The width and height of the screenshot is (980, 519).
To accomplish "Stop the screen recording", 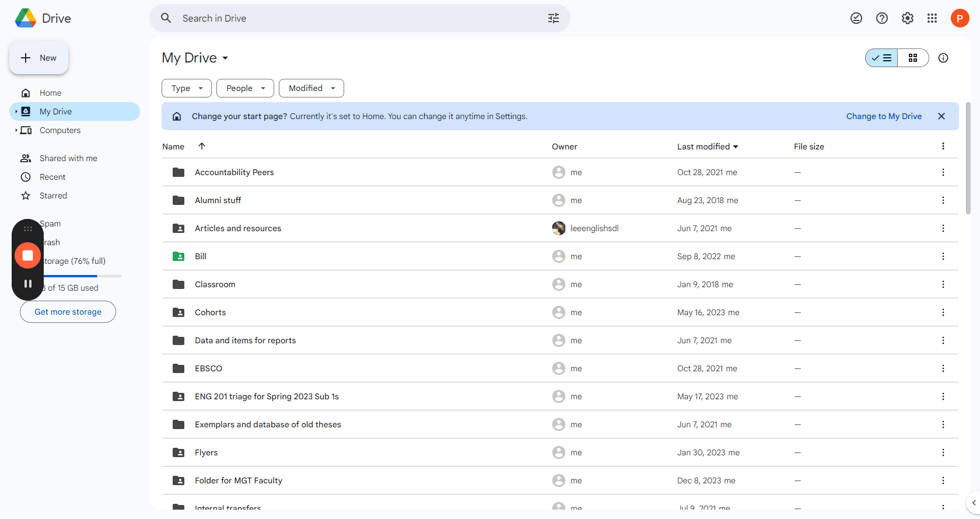I will click(27, 255).
